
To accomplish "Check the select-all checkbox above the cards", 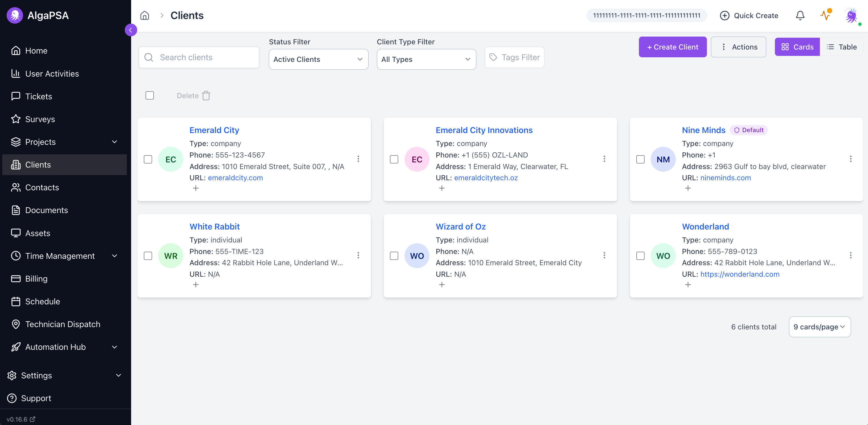I will click(150, 95).
